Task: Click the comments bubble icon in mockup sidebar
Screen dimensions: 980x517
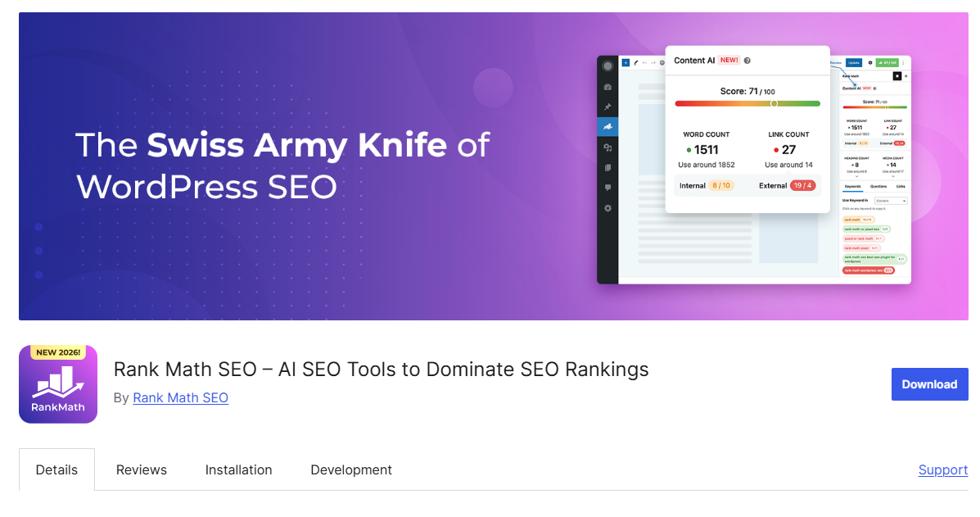Action: [607, 188]
